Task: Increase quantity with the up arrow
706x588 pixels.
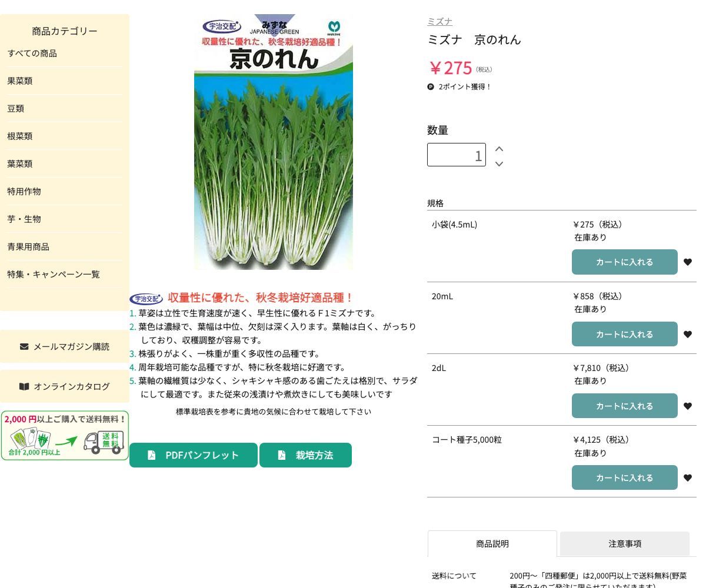Action: 499,149
